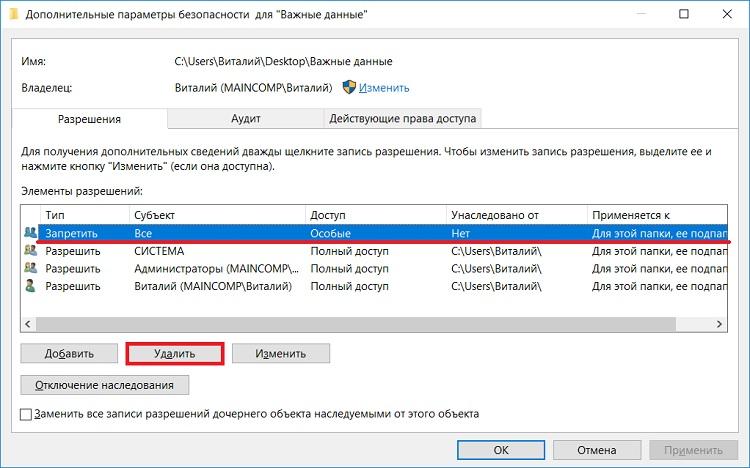The image size is (750, 468).
Task: Click Изменить button below the permissions list
Action: pyautogui.click(x=281, y=354)
